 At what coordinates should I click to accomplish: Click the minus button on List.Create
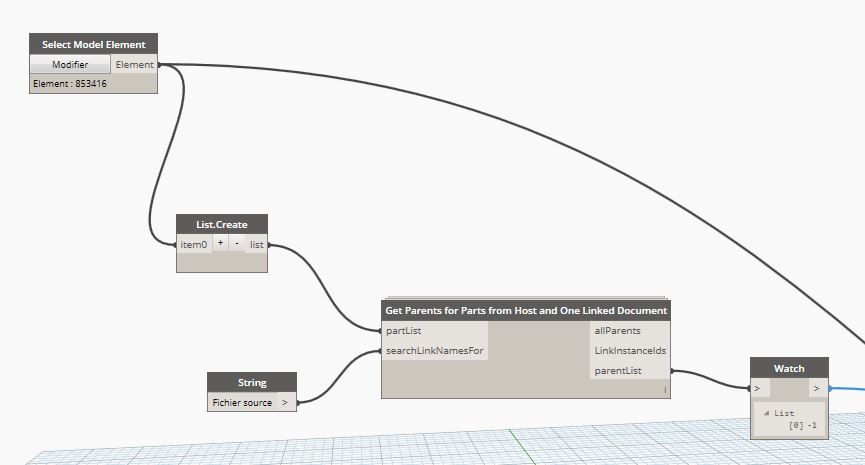tap(236, 244)
